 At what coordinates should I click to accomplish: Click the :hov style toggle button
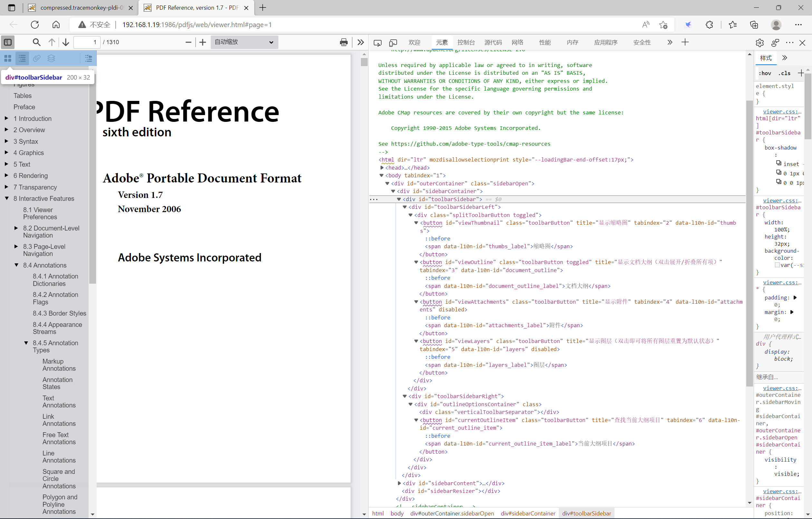coord(765,73)
